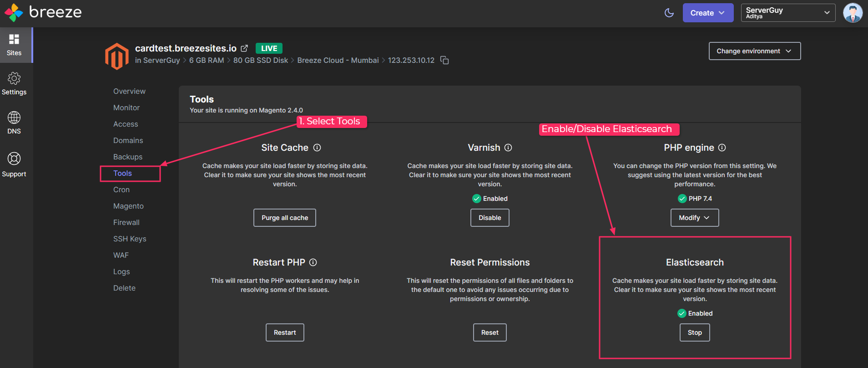This screenshot has width=868, height=368.
Task: Go to Magento menu item
Action: pos(128,206)
